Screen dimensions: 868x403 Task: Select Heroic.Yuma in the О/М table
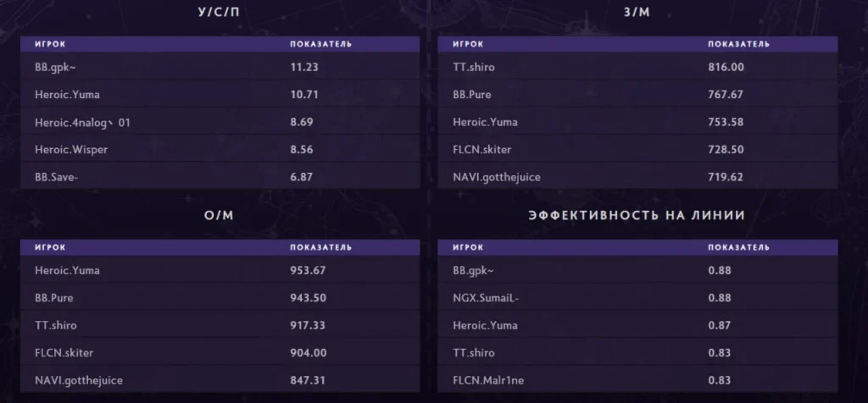point(67,271)
